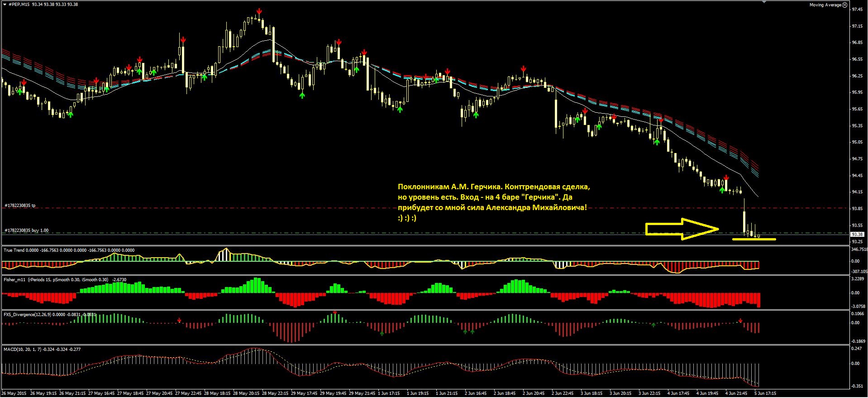Click the 93.85 price scale value
The image size is (868, 398).
(857, 208)
